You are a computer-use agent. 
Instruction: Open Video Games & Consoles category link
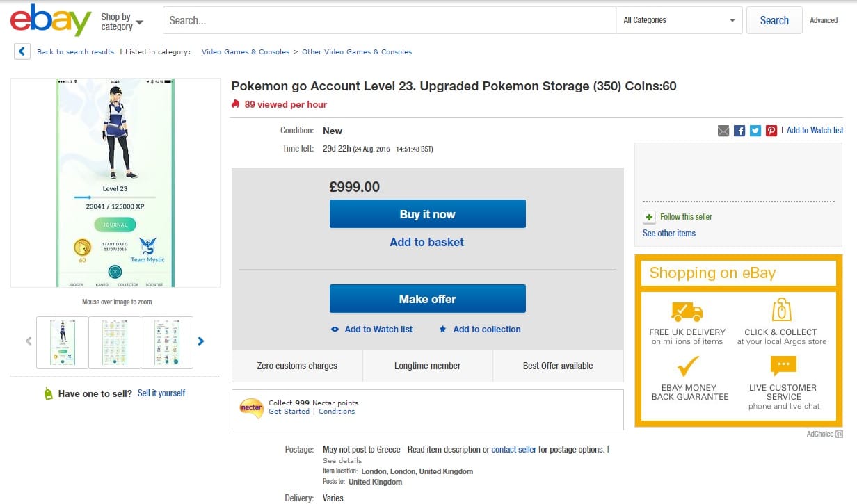pyautogui.click(x=246, y=52)
